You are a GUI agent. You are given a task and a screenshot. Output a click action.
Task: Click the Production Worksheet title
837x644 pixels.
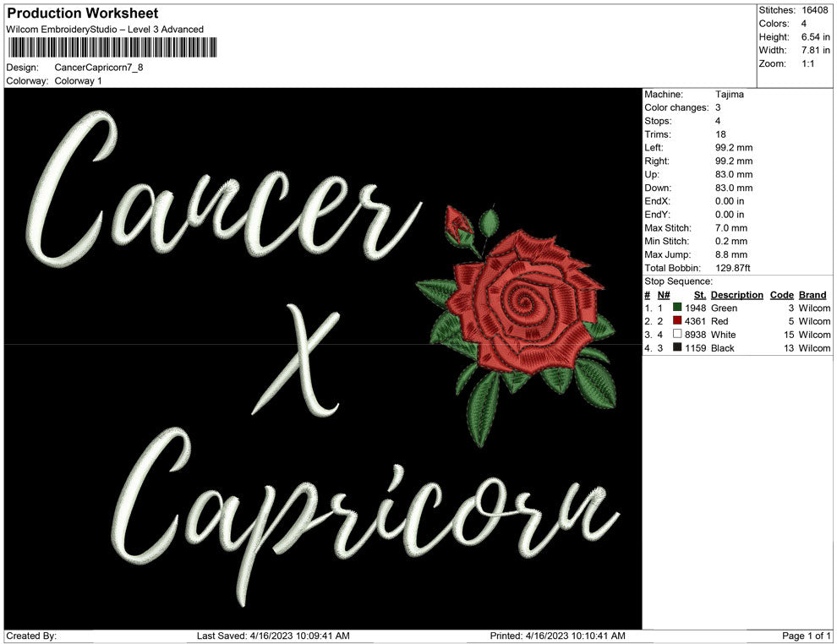[81, 14]
